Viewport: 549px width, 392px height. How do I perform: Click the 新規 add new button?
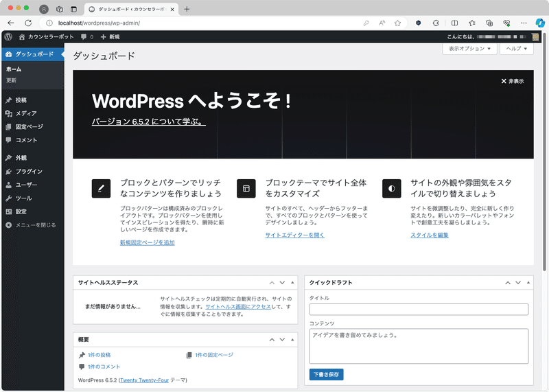[x=110, y=36]
